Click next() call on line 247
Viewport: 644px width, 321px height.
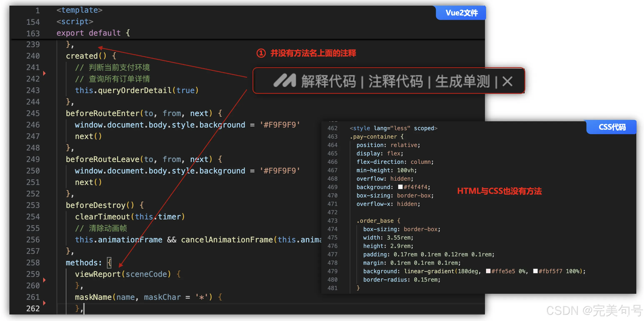coord(88,136)
